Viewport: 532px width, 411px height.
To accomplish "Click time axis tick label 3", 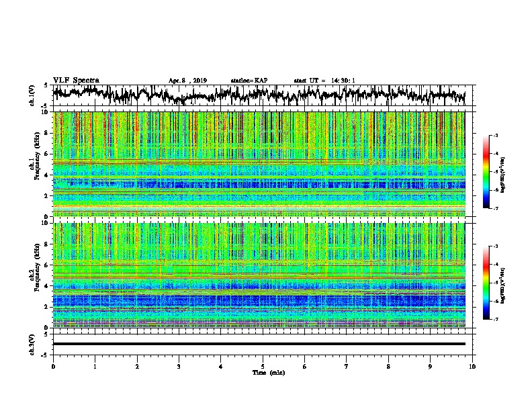I will pyautogui.click(x=179, y=367).
